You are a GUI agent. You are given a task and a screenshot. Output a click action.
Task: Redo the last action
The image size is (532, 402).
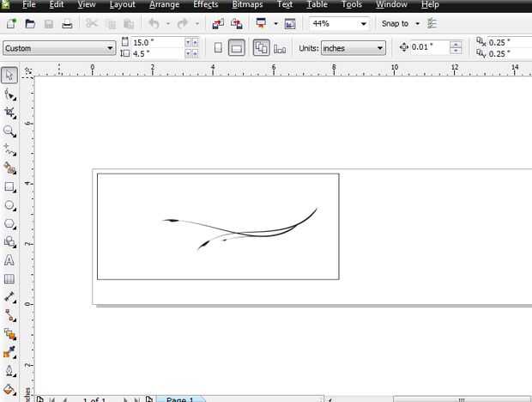coord(183,23)
